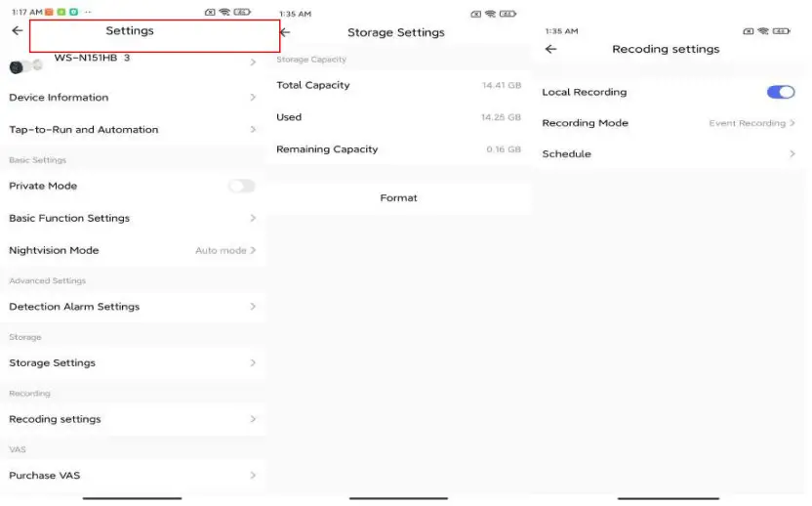812x506 pixels.
Task: Tap the Storage Capacity section header
Action: (x=311, y=60)
